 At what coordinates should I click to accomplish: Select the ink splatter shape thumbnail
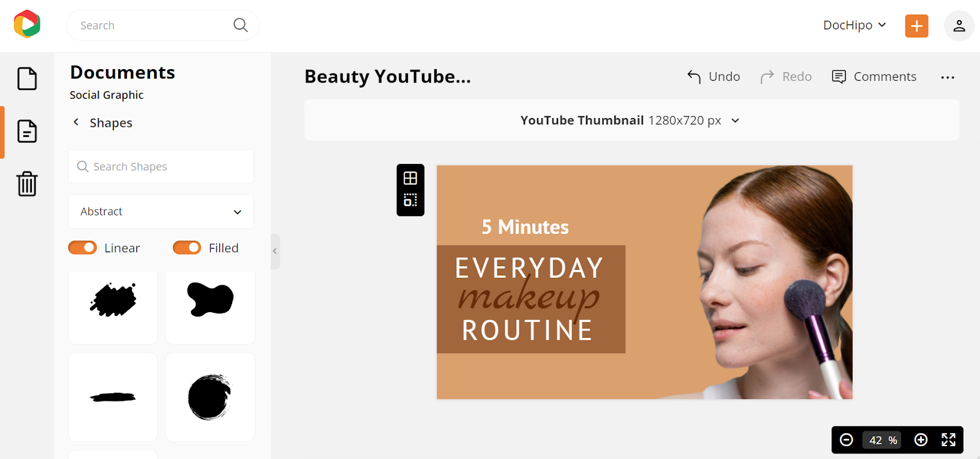[x=113, y=300]
